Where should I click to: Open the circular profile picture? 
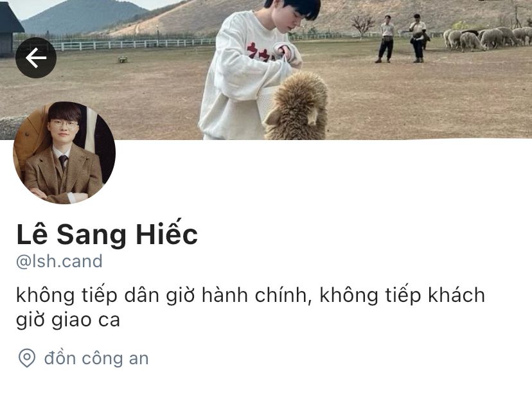[64, 153]
